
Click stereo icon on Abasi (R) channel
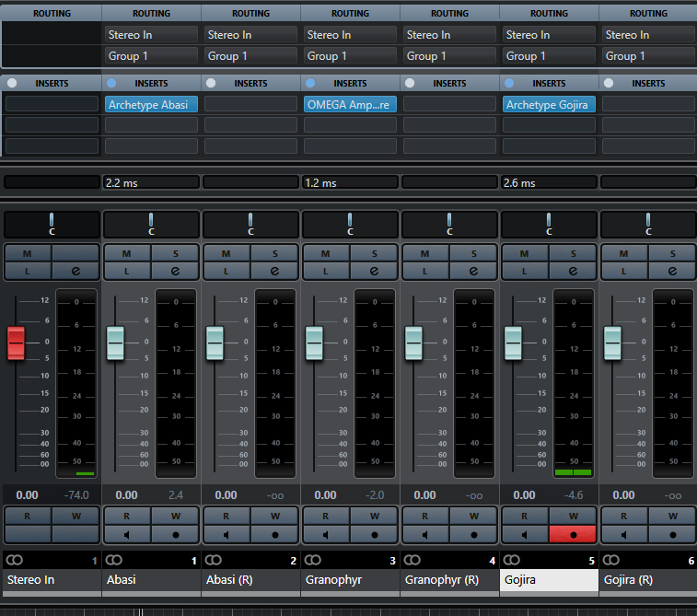214,560
